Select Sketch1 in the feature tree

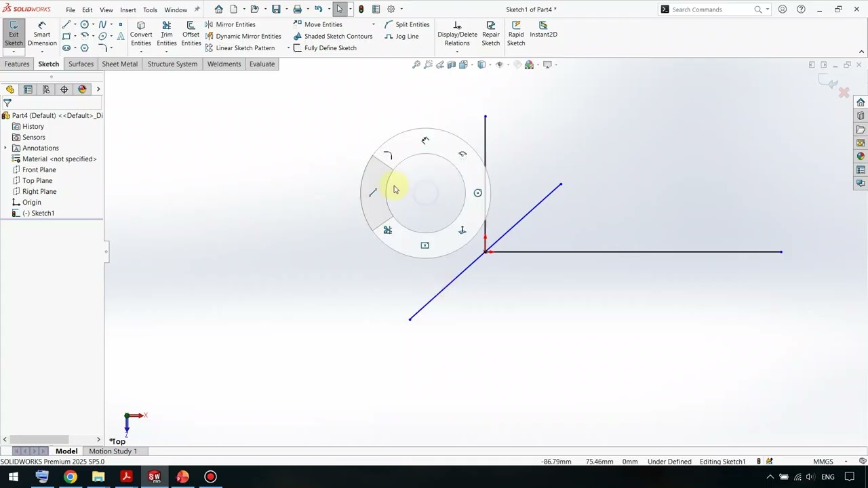(37, 213)
